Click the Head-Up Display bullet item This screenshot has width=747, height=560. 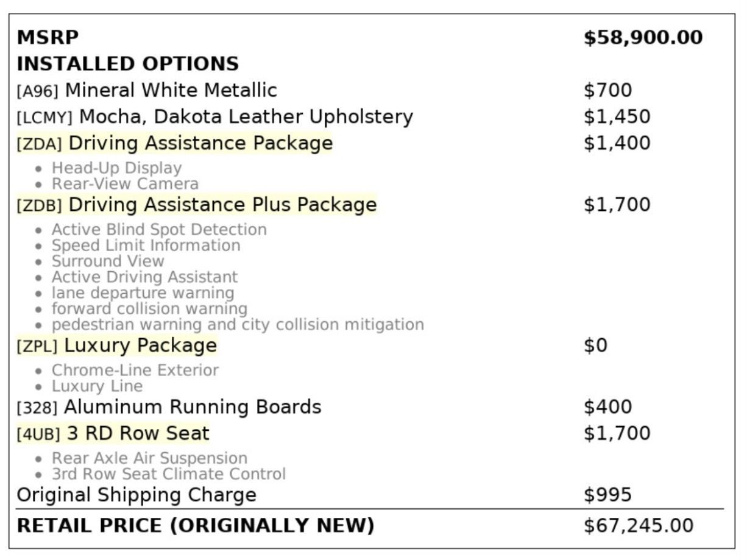coord(116,168)
